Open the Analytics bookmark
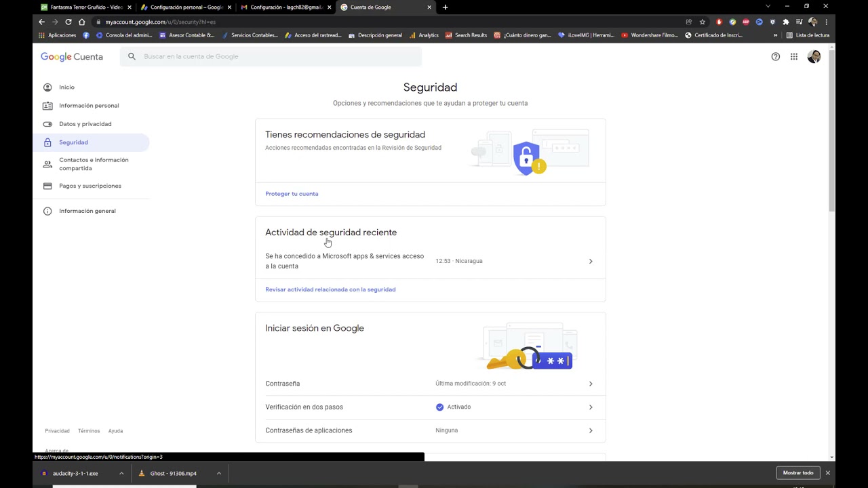The image size is (868, 488). coord(424,35)
